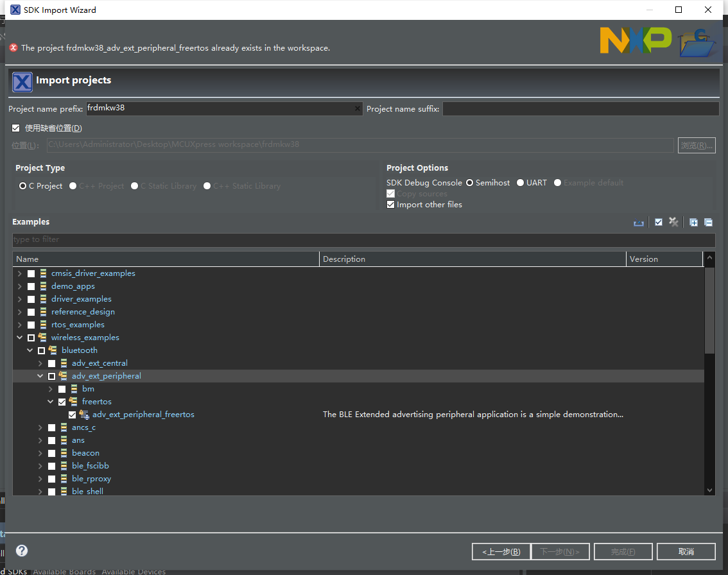Click the ancs_c folder icon
The image size is (728, 575).
(64, 427)
